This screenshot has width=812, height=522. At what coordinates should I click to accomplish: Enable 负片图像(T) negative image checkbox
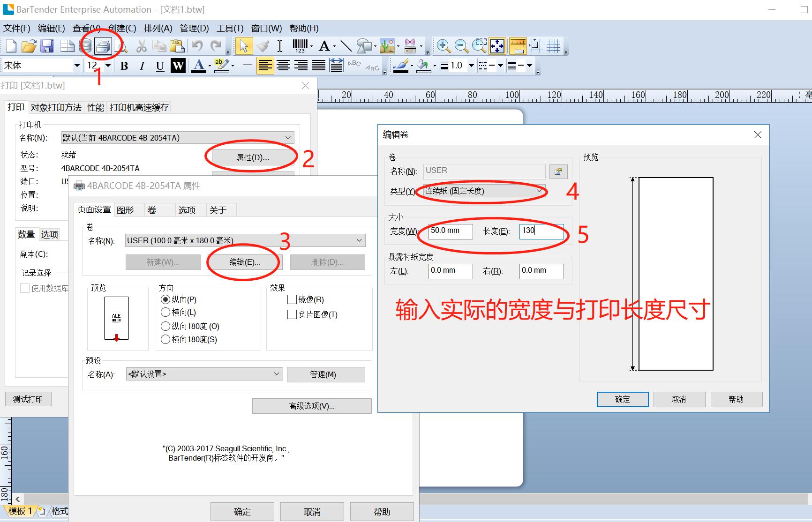pos(292,314)
